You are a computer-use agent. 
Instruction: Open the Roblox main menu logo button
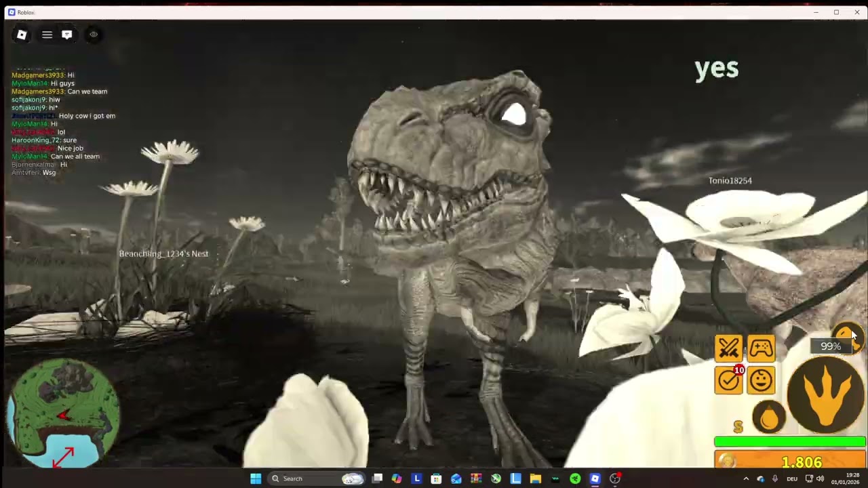[x=22, y=35]
